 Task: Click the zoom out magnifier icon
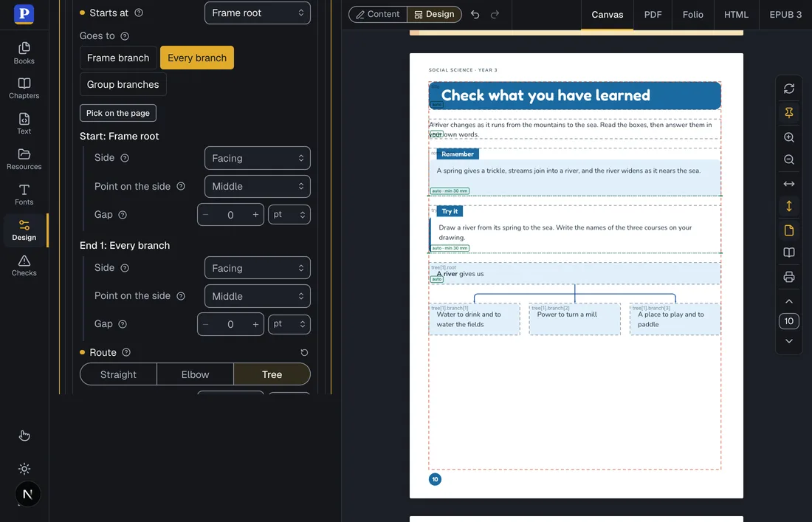point(788,159)
